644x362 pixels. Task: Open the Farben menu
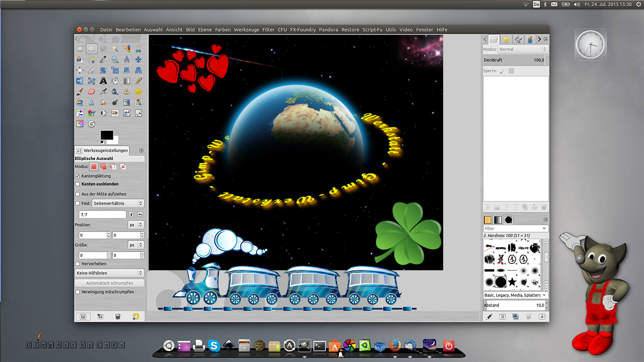coord(223,29)
